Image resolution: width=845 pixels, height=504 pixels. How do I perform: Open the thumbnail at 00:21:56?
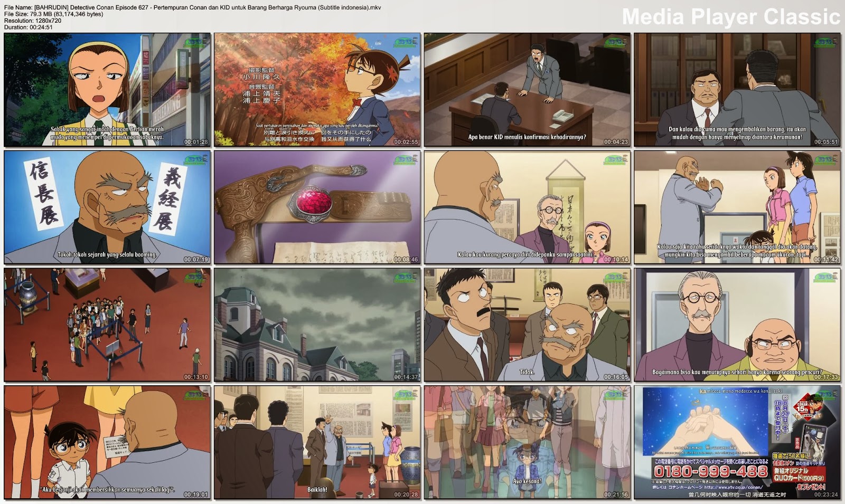click(x=527, y=442)
